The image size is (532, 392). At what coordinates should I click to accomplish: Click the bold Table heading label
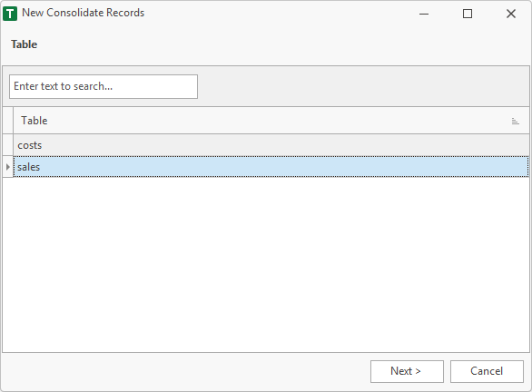[x=25, y=44]
